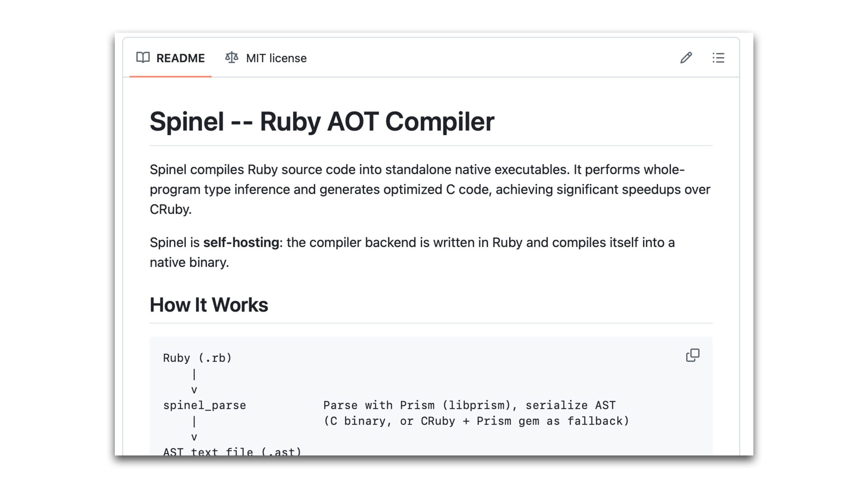The image size is (868, 488).
Task: Click the first paragraph about native executables
Action: 430,189
